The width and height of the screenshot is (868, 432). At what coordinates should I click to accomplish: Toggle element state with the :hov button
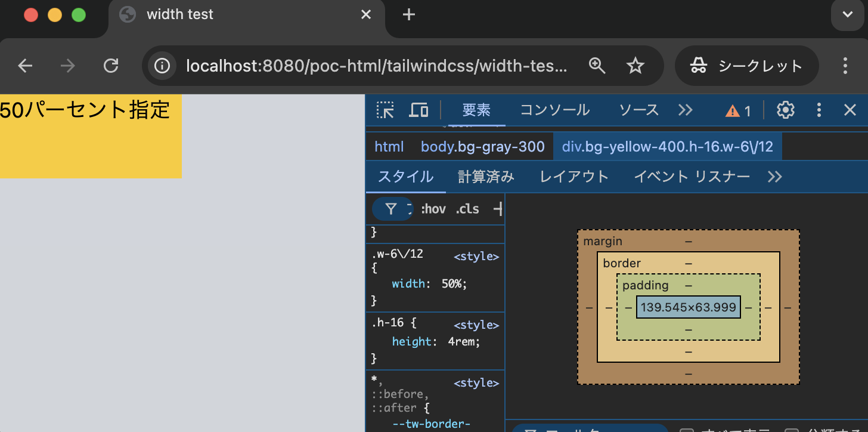433,209
